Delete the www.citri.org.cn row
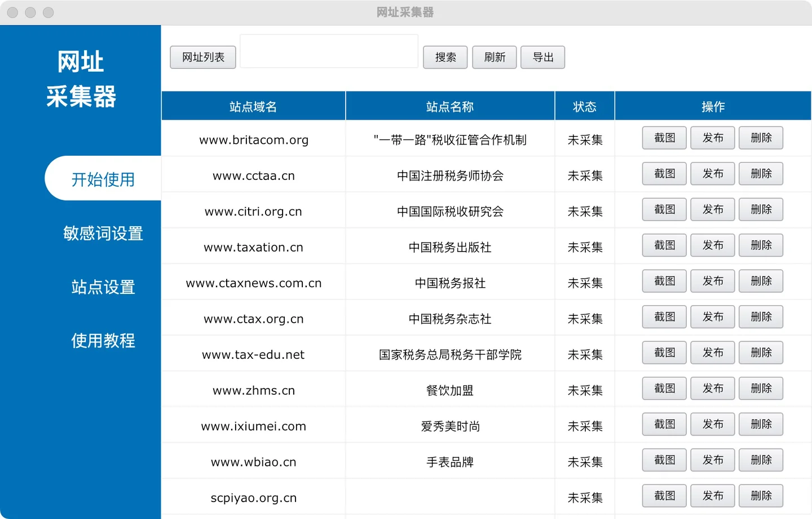Viewport: 812px width, 519px height. pos(761,209)
